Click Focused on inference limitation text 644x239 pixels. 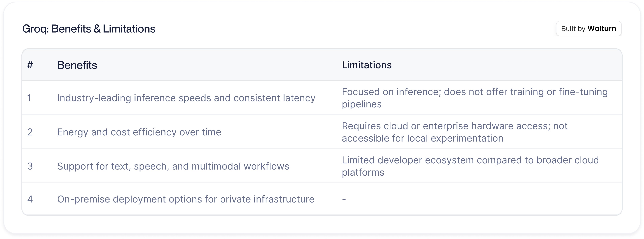click(475, 98)
